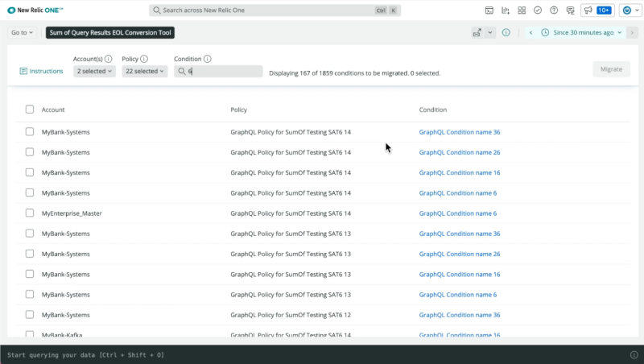Open the Policy 22 selected dropdown

point(145,71)
